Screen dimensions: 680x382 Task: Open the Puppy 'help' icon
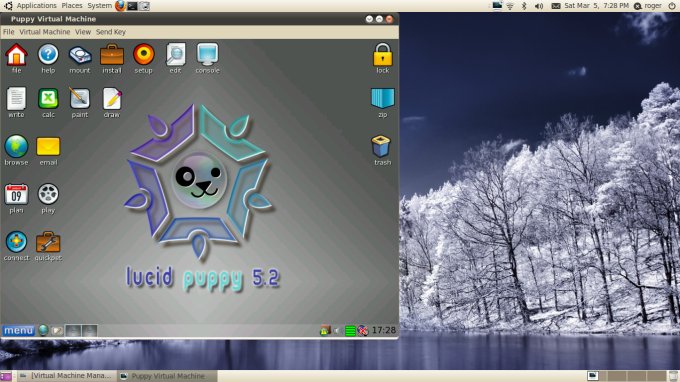point(48,54)
